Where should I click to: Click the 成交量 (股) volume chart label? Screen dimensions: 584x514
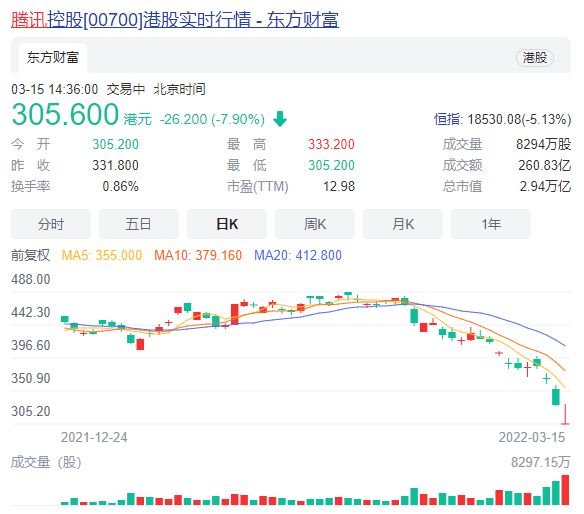coord(46,462)
